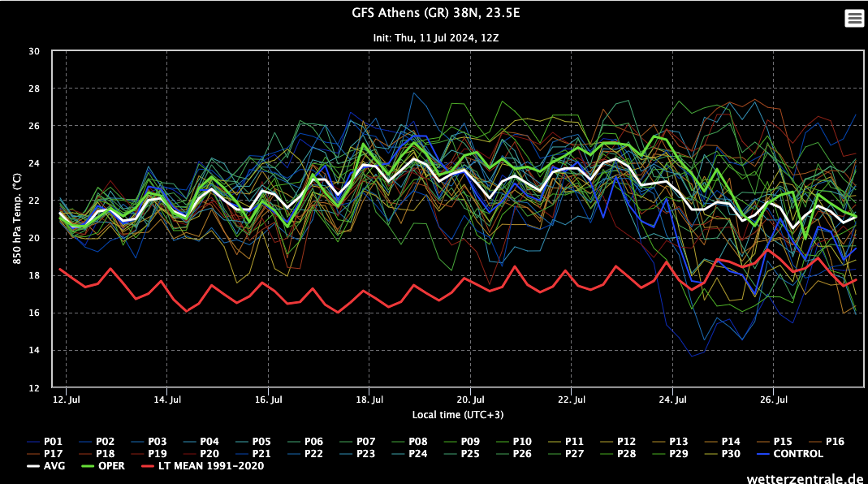
Task: Toggle P02 series in legend
Action: point(97,441)
